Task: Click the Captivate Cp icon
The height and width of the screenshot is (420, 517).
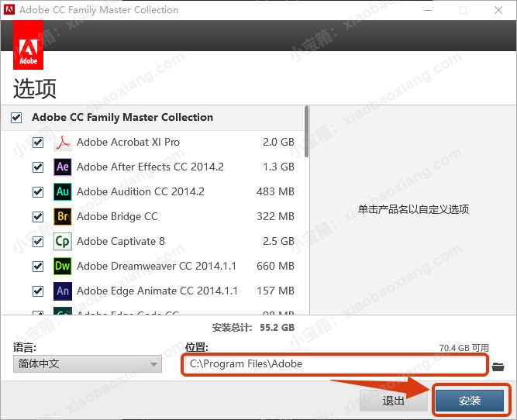Action: click(x=63, y=242)
